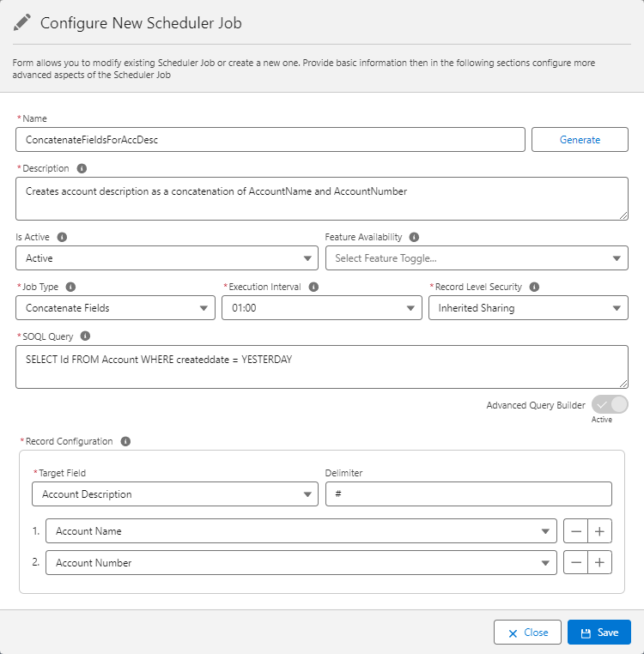Click the Description info icon
Image resolution: width=644 pixels, height=654 pixels.
point(82,168)
